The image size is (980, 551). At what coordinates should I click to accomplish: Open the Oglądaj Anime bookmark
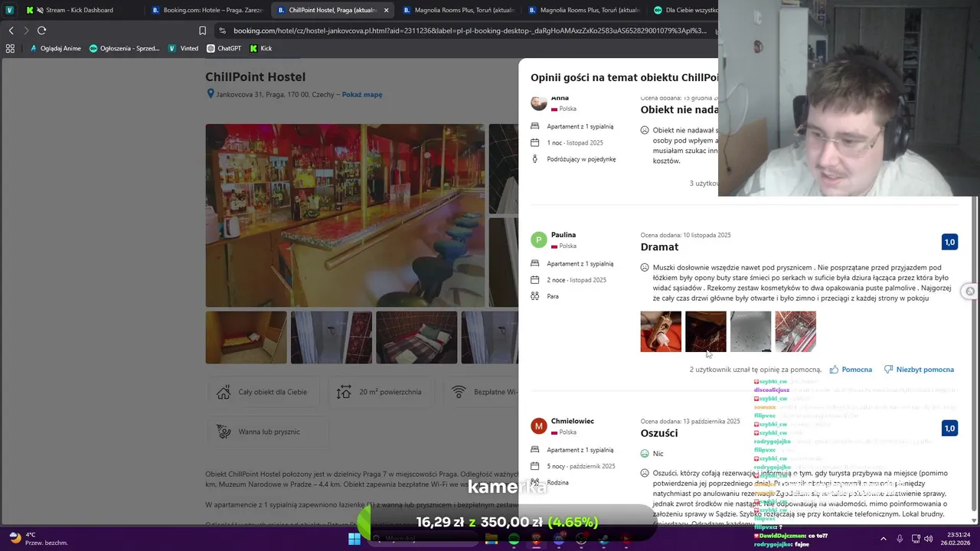[54, 48]
